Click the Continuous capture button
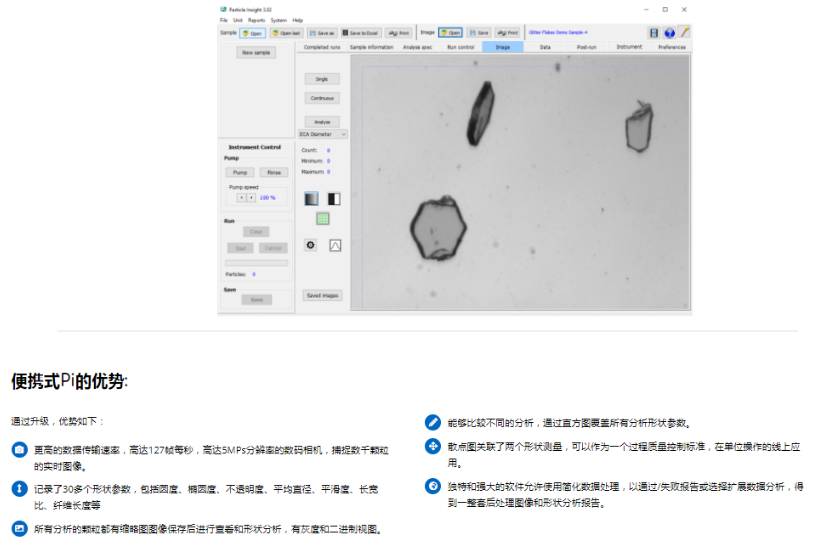 pos(322,98)
